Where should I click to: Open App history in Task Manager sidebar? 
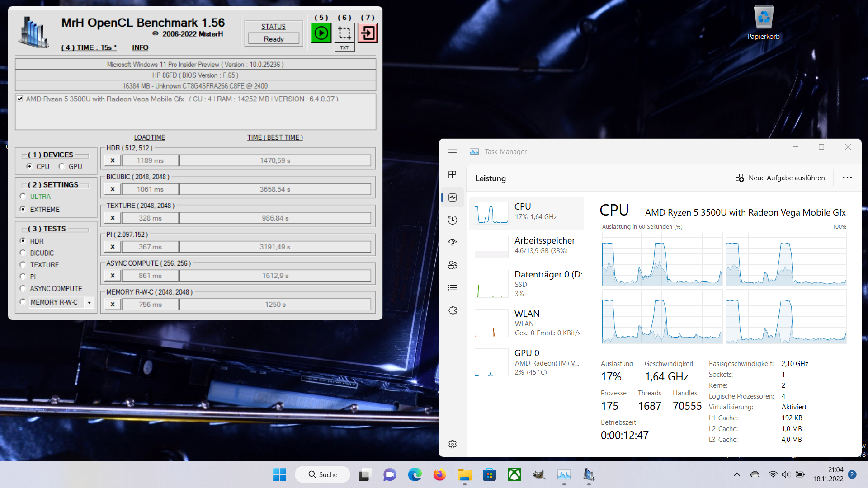point(453,220)
